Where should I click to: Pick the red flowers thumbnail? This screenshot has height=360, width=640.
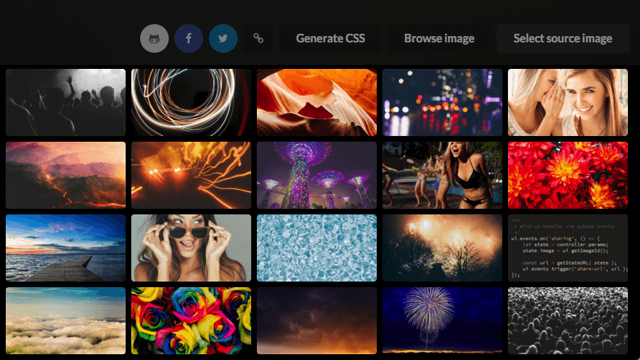coord(568,175)
